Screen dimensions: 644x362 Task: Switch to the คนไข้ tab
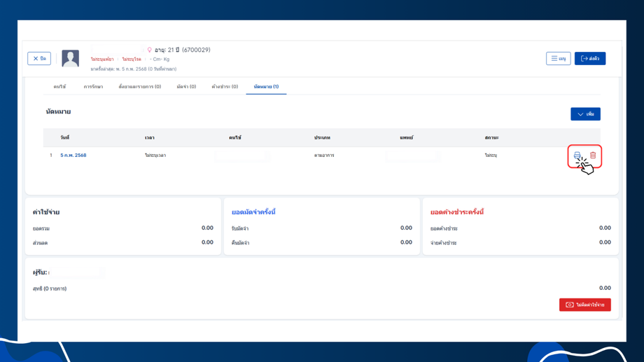click(x=59, y=87)
